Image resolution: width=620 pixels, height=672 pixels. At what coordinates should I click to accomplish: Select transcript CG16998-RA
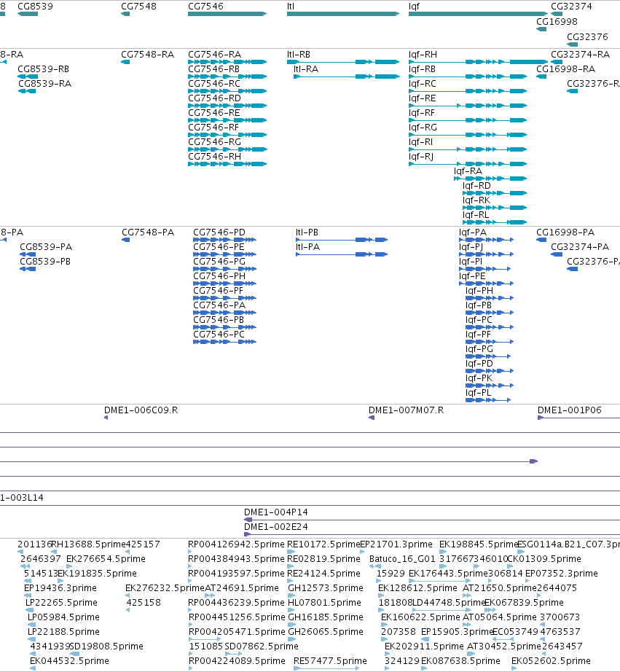(x=566, y=69)
